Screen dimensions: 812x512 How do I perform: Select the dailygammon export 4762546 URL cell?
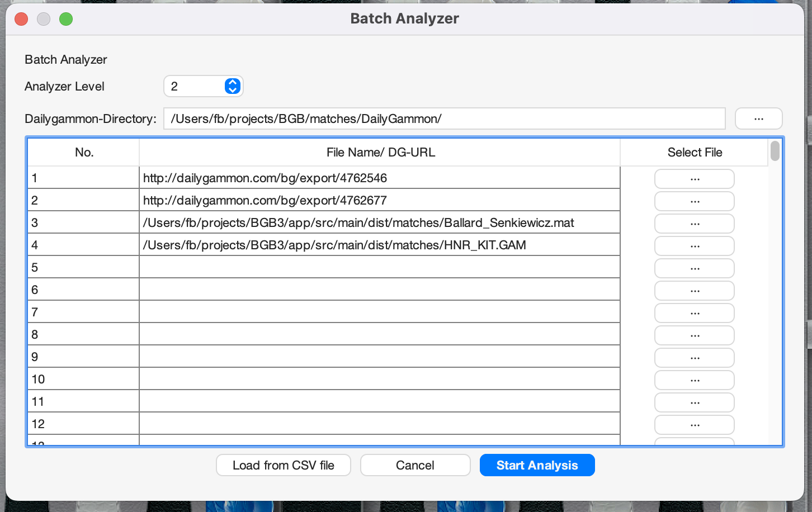pos(379,178)
